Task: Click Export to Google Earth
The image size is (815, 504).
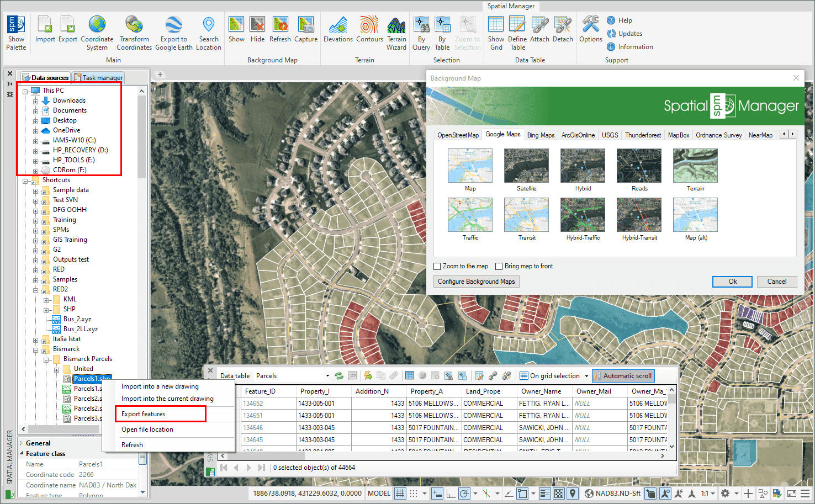Action: [x=174, y=33]
